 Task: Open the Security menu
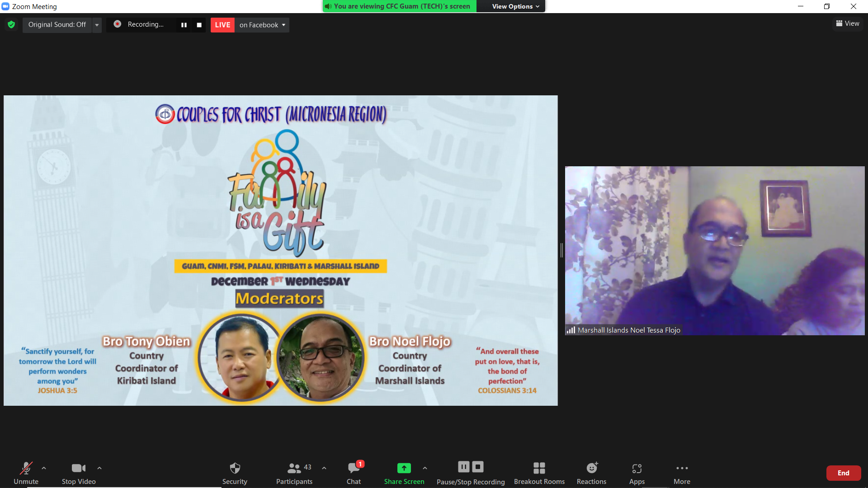(235, 473)
